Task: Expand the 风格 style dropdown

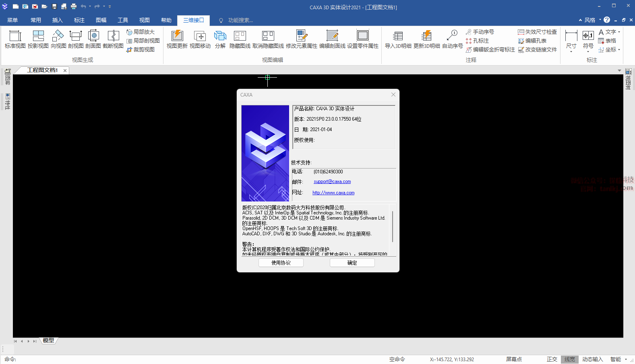Action: pos(600,20)
